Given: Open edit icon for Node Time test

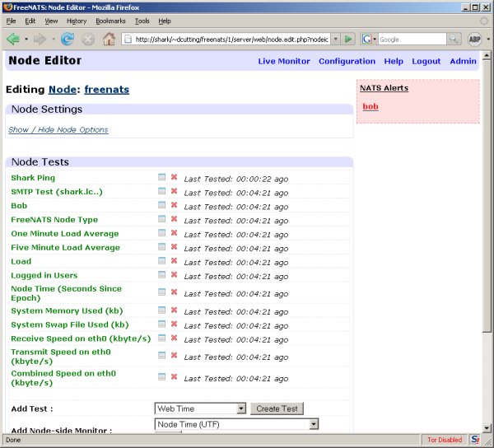Looking at the screenshot, I should coord(161,292).
